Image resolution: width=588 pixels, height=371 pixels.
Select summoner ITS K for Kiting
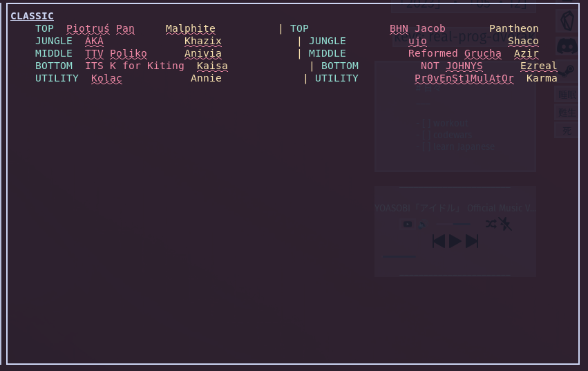pos(135,66)
